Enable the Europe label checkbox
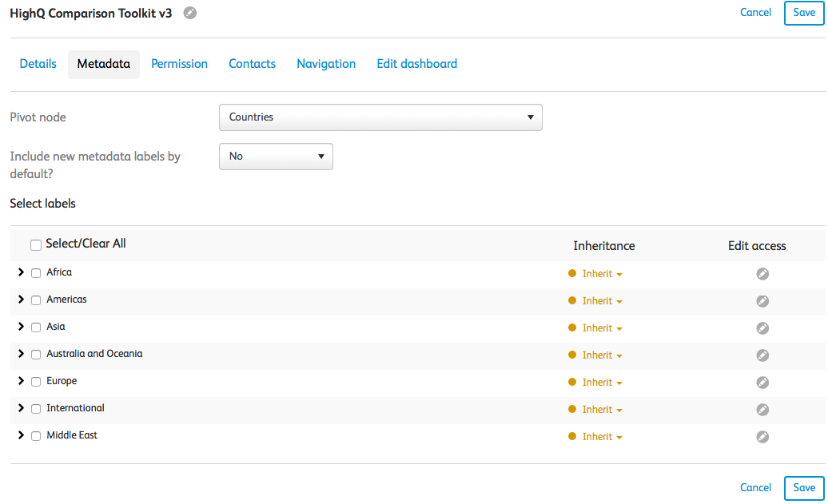 [36, 382]
